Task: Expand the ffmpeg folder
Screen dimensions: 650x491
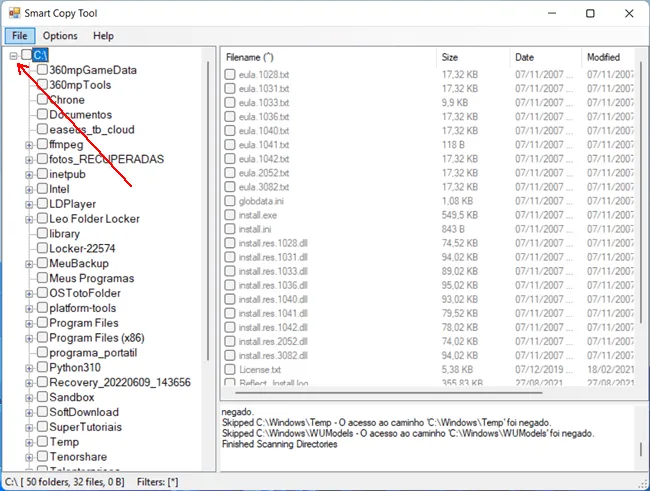Action: coord(29,145)
